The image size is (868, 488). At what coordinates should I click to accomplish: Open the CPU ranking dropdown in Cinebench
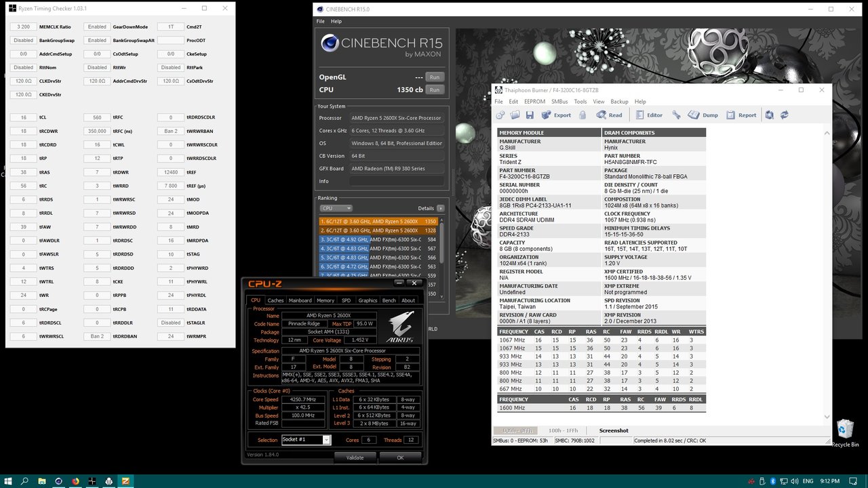coord(336,208)
